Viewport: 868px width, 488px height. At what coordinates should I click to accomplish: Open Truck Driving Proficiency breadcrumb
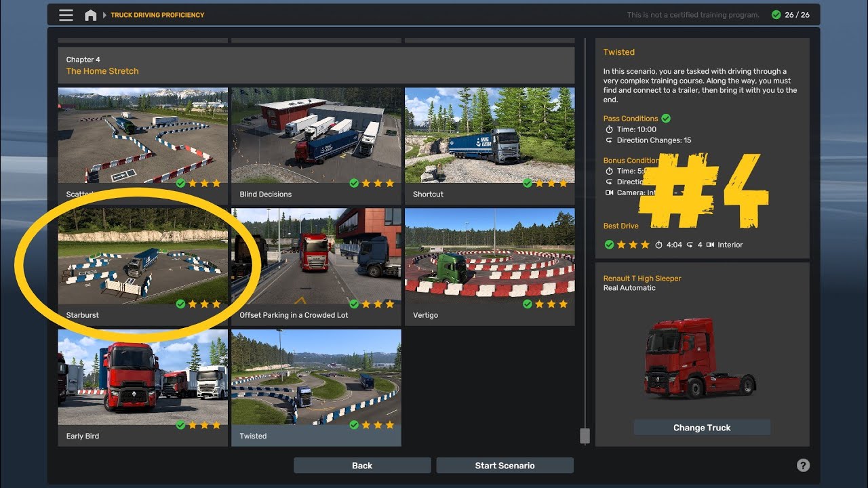[x=157, y=15]
